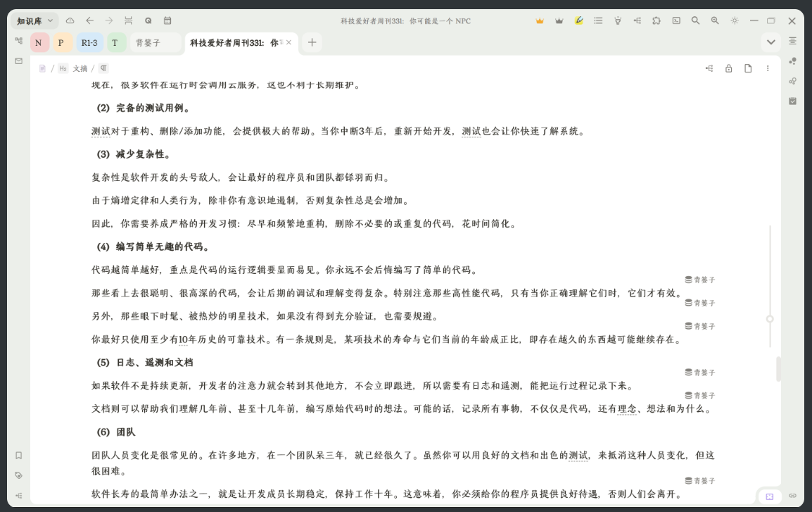The height and width of the screenshot is (512, 812).
Task: Click the flashlight icon in top bar
Action: [618, 20]
